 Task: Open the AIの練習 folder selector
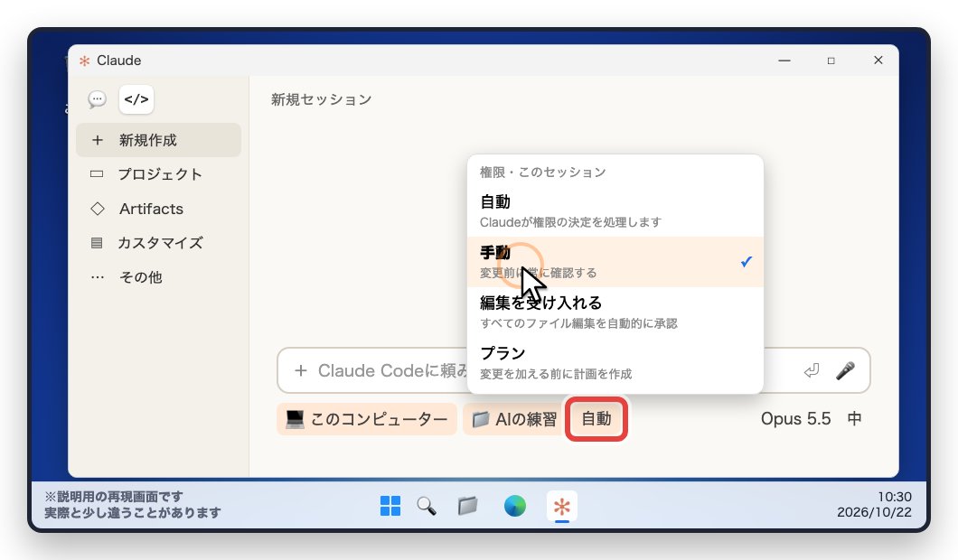(x=512, y=419)
